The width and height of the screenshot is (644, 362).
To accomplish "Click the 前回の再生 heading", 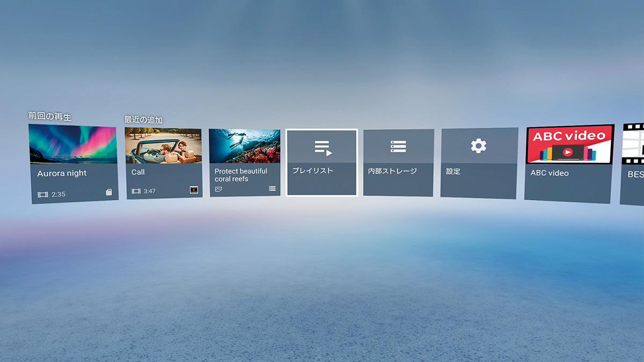I will (x=50, y=116).
